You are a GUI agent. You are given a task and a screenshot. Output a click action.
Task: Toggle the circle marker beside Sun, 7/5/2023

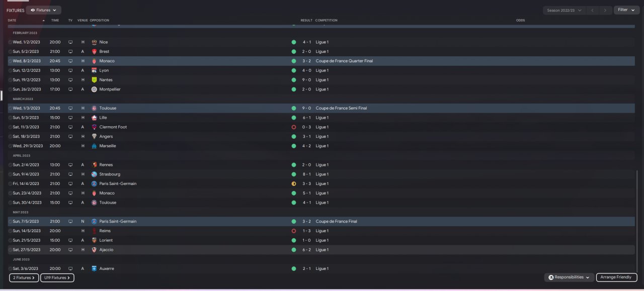[10, 221]
